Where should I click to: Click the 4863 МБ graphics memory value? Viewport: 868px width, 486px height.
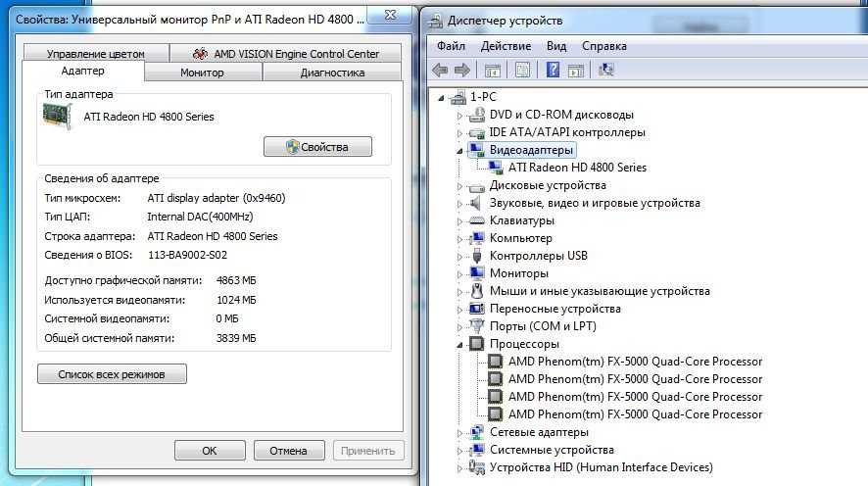(x=236, y=280)
